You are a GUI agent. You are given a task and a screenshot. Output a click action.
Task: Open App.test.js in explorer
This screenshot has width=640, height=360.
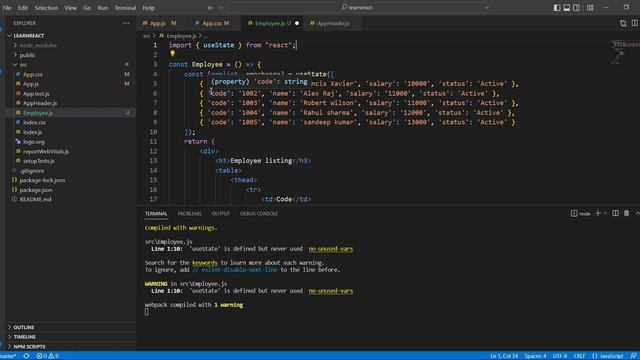click(36, 93)
